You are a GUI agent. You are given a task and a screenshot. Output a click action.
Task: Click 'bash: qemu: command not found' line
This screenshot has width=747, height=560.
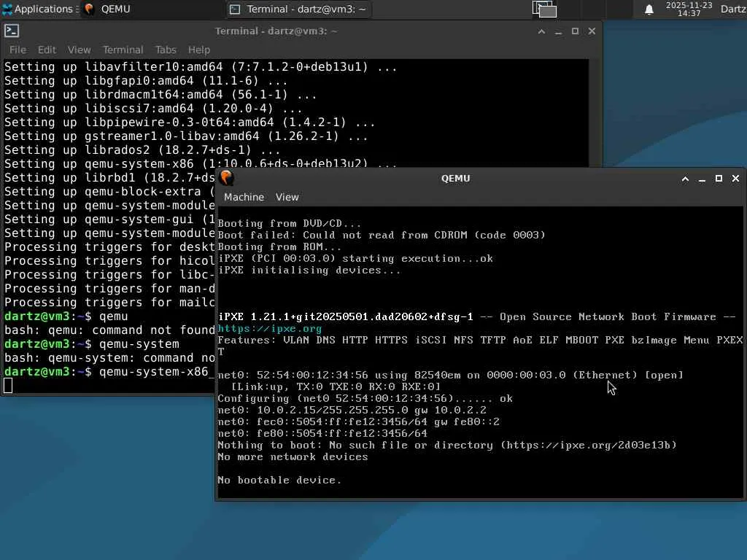click(x=109, y=330)
